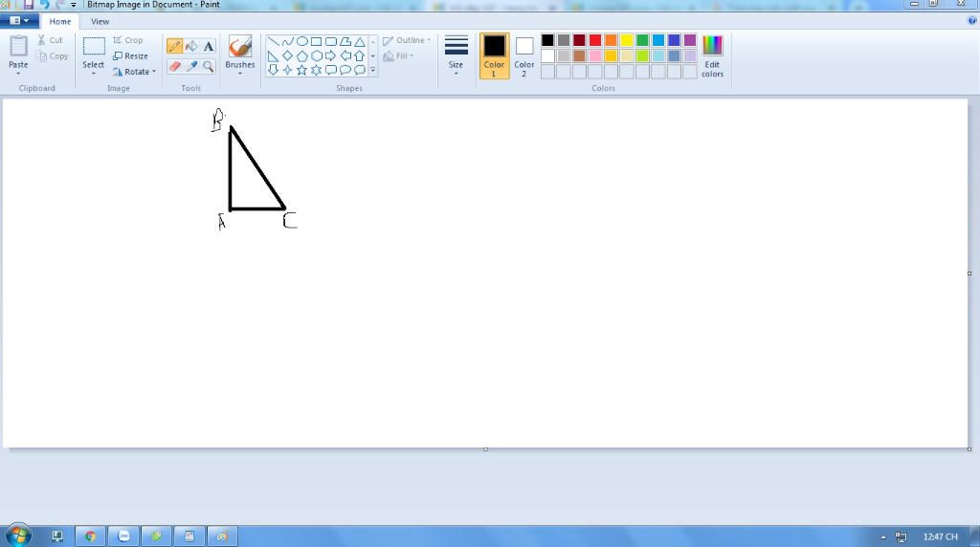Select the Eraser tool

[x=175, y=66]
